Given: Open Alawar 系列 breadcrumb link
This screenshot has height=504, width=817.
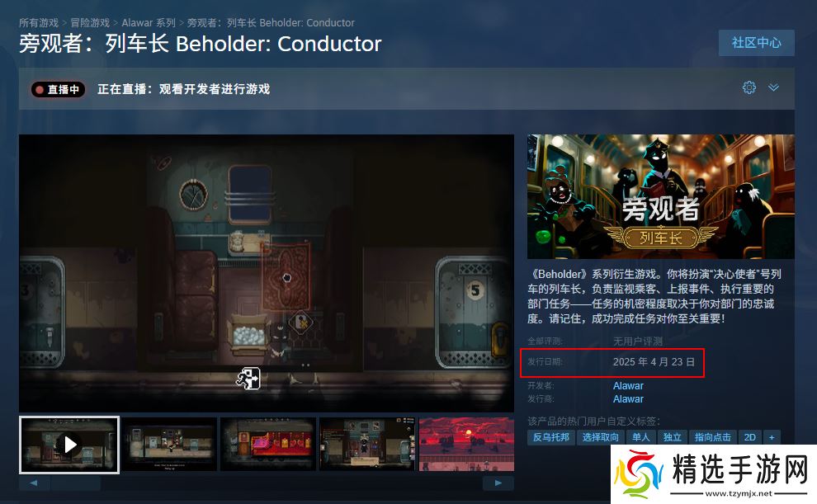Looking at the screenshot, I should [x=149, y=23].
